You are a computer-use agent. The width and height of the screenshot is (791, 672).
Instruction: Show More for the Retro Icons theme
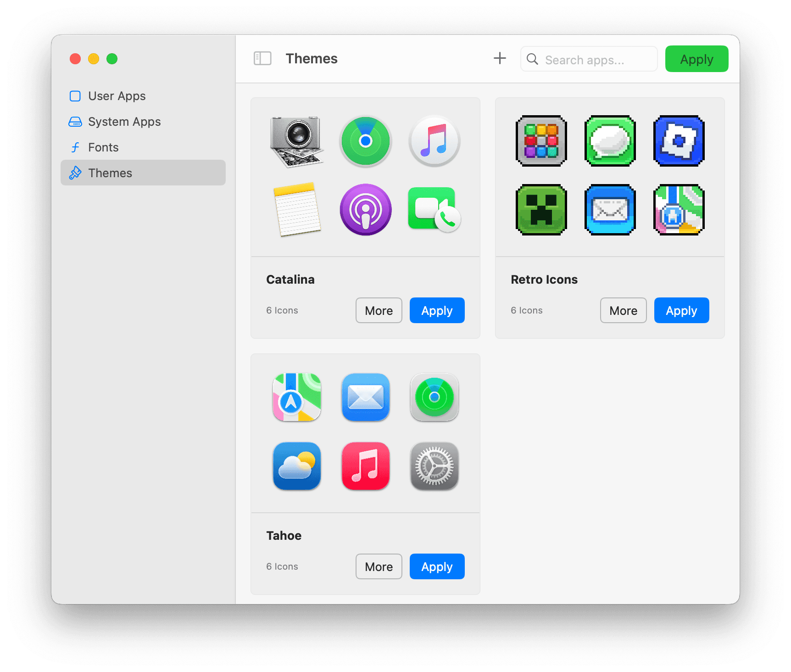pyautogui.click(x=624, y=310)
